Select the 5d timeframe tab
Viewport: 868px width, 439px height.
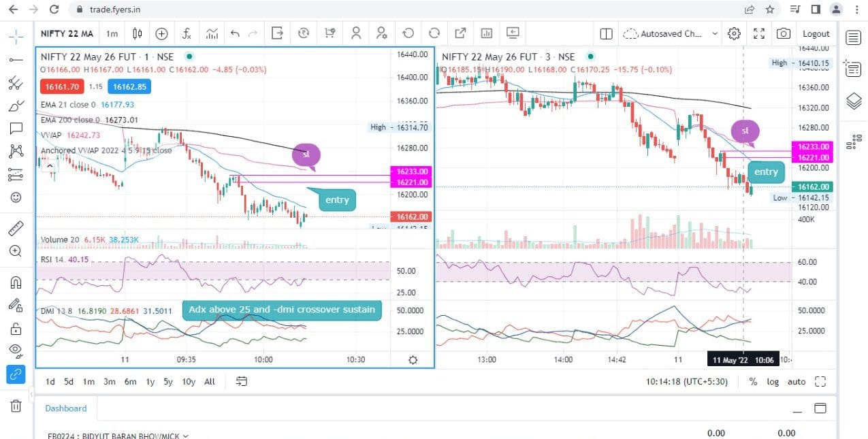[68, 382]
